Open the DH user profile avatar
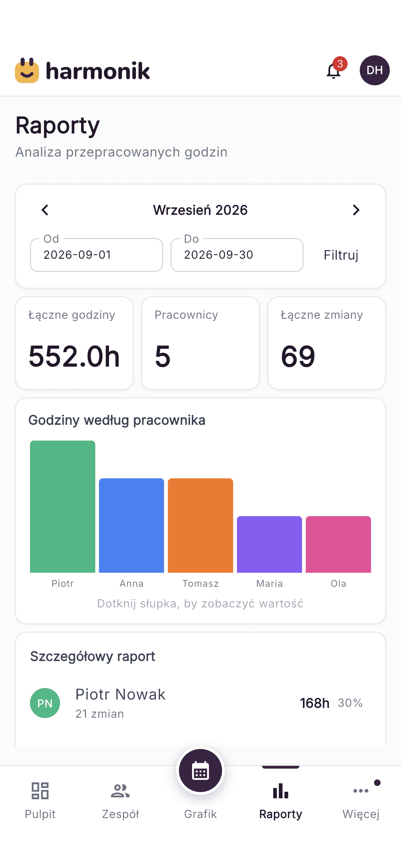The image size is (401, 868). point(374,70)
